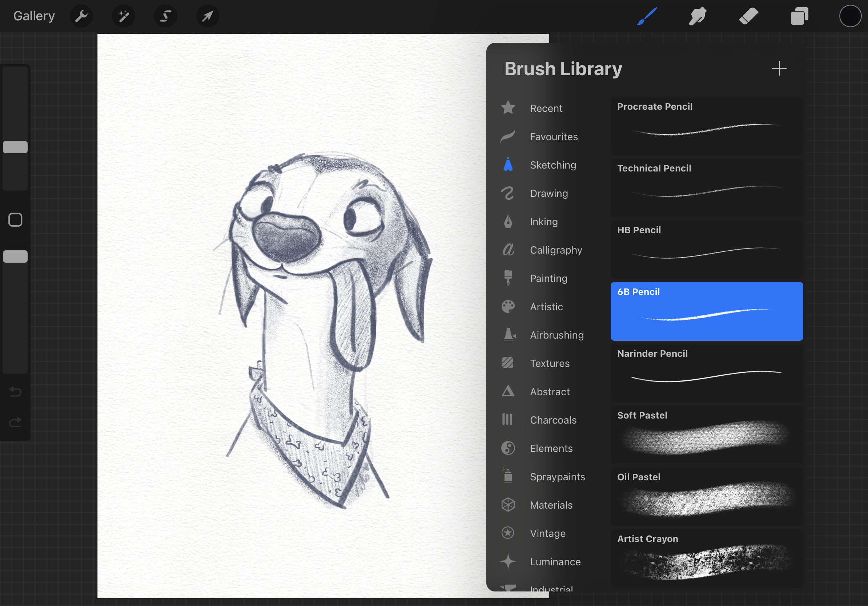Image resolution: width=868 pixels, height=606 pixels.
Task: Redo the last action
Action: [x=15, y=422]
